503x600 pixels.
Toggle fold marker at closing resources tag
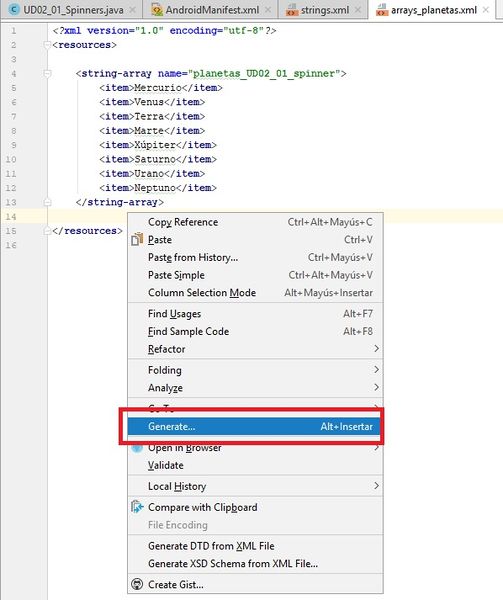(x=47, y=231)
